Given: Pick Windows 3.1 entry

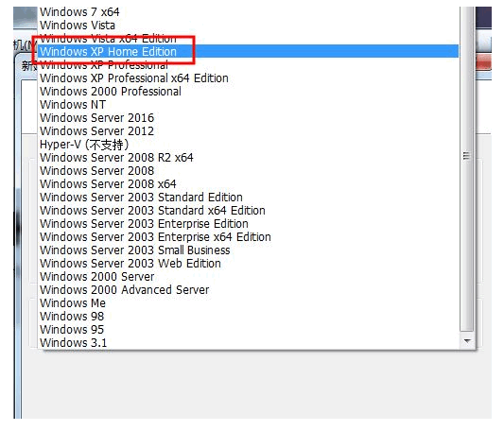Looking at the screenshot, I should [249, 342].
